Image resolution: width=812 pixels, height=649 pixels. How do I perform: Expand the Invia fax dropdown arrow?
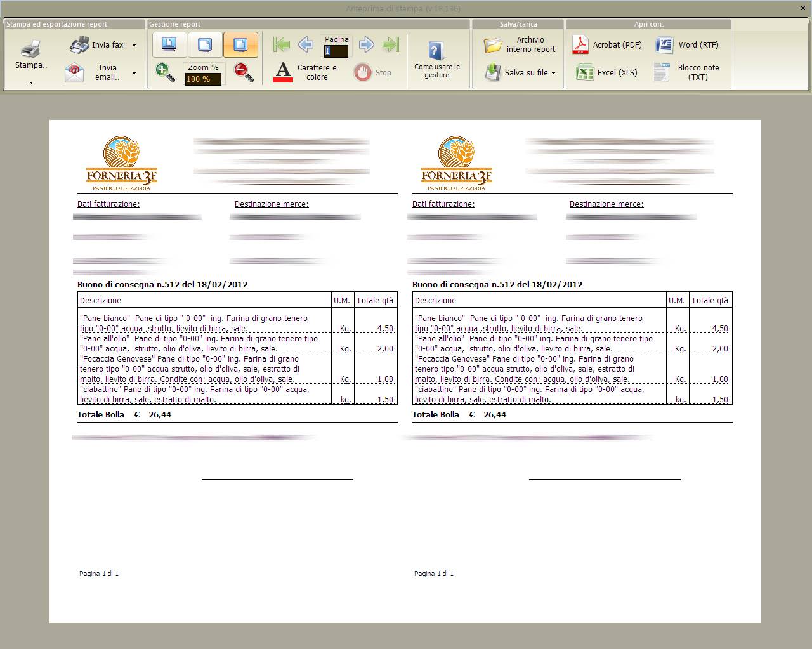coord(134,45)
